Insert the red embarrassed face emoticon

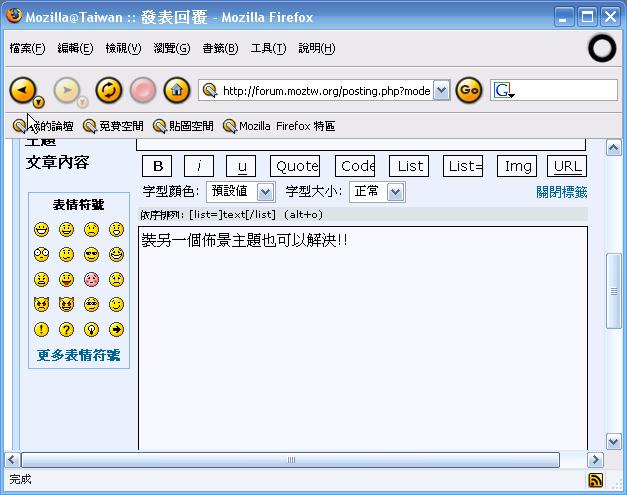click(91, 279)
